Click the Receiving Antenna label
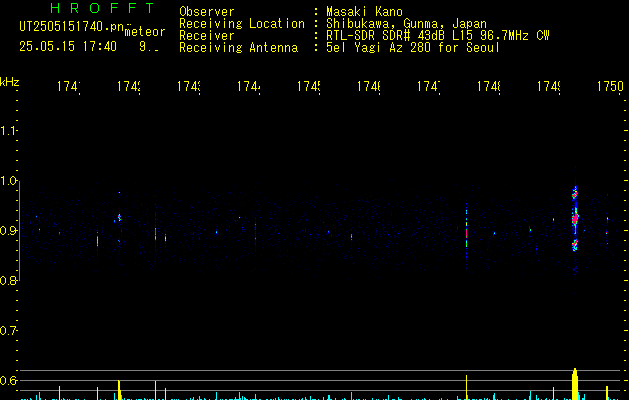Viewport: 629px width, 400px height. (x=239, y=47)
